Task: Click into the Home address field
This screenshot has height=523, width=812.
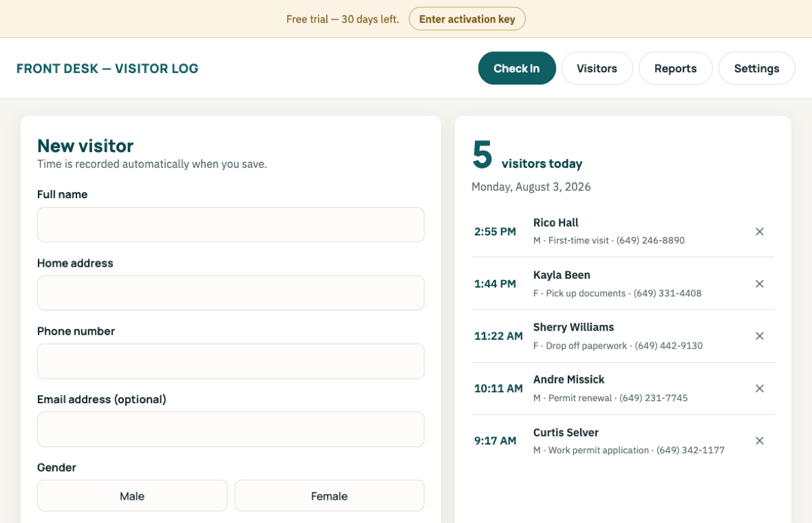Action: pyautogui.click(x=231, y=293)
